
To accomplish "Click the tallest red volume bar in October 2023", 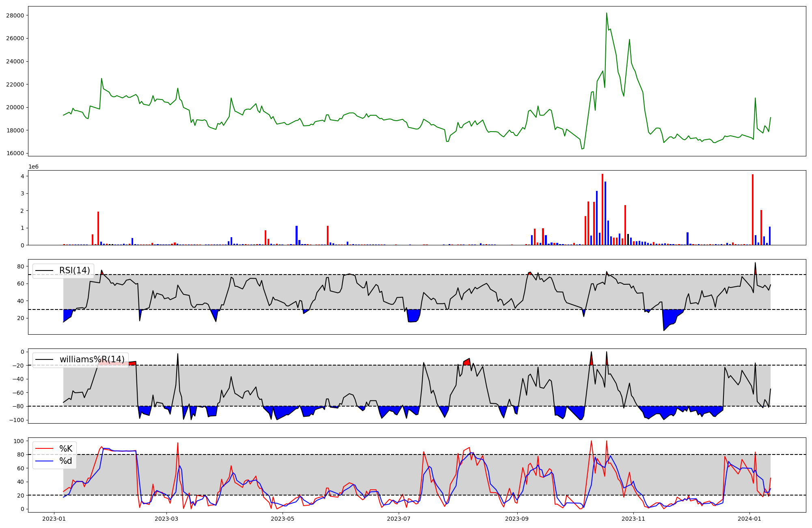I will [x=603, y=209].
